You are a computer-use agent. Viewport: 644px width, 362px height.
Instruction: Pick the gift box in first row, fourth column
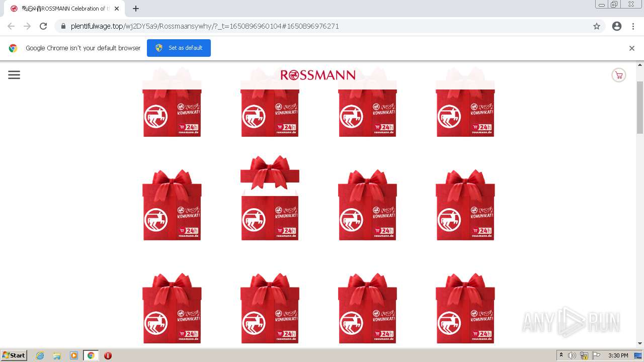pyautogui.click(x=465, y=103)
